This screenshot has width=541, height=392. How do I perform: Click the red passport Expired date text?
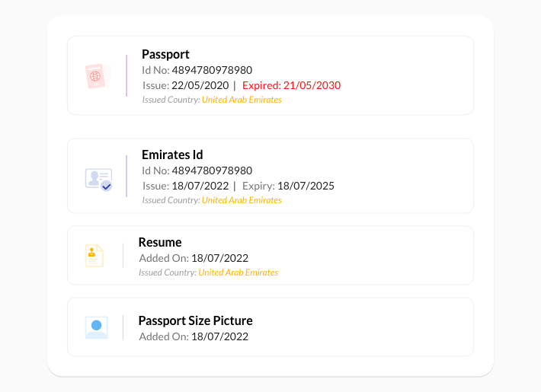(x=292, y=85)
